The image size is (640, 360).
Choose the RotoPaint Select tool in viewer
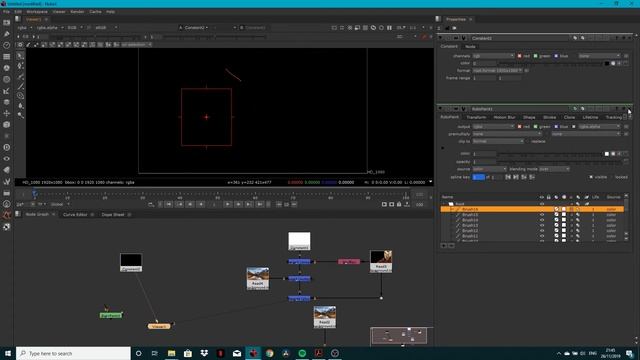20,56
